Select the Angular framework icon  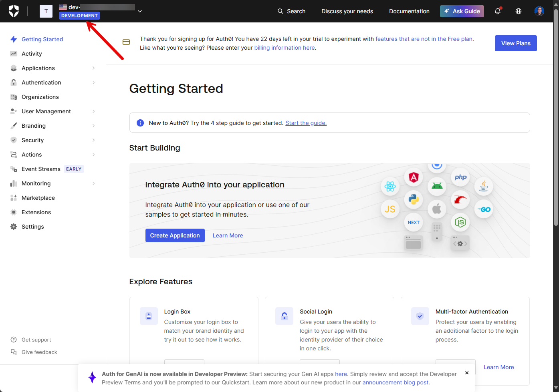tap(414, 177)
